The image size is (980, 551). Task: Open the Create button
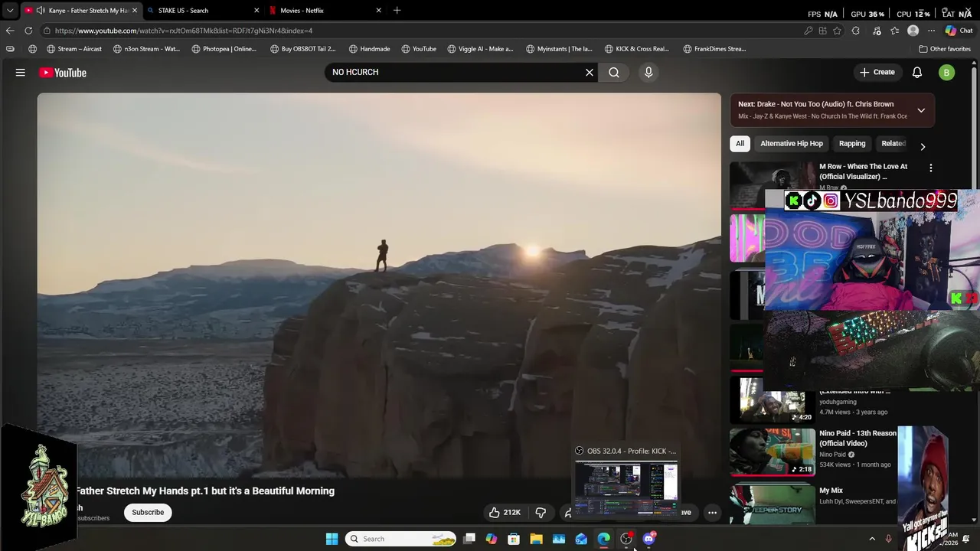pyautogui.click(x=877, y=72)
